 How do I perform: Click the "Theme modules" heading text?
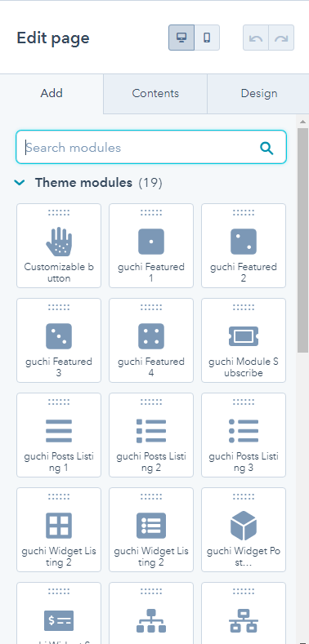point(83,183)
